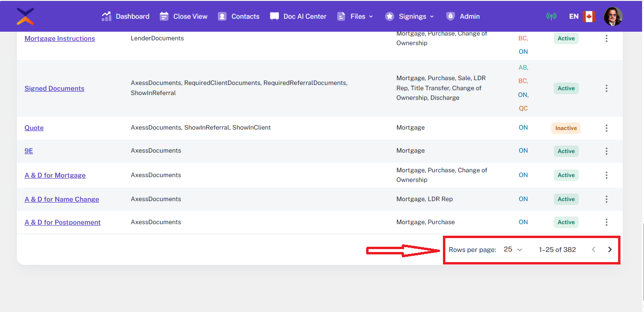Open the Dashboard page
The width and height of the screenshot is (644, 312).
pos(126,16)
